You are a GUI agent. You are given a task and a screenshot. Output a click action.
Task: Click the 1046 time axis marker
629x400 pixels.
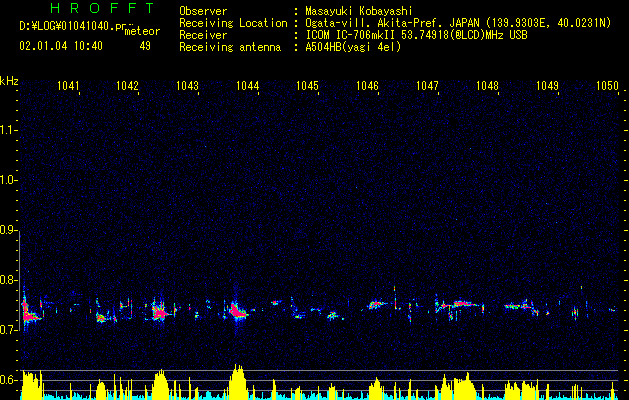(x=367, y=85)
